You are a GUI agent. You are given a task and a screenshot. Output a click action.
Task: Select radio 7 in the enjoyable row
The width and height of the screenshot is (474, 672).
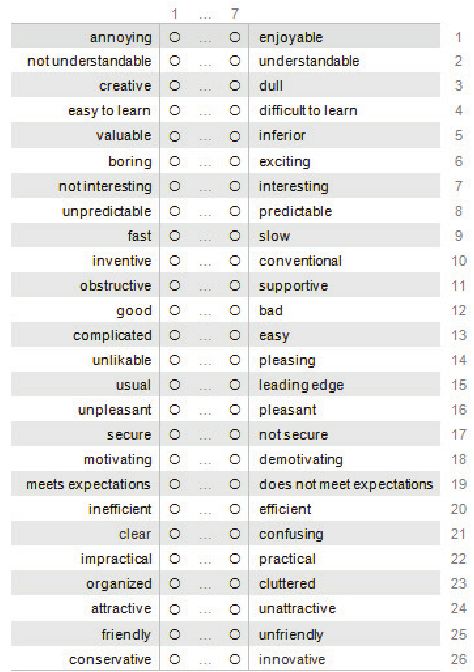coord(234,37)
